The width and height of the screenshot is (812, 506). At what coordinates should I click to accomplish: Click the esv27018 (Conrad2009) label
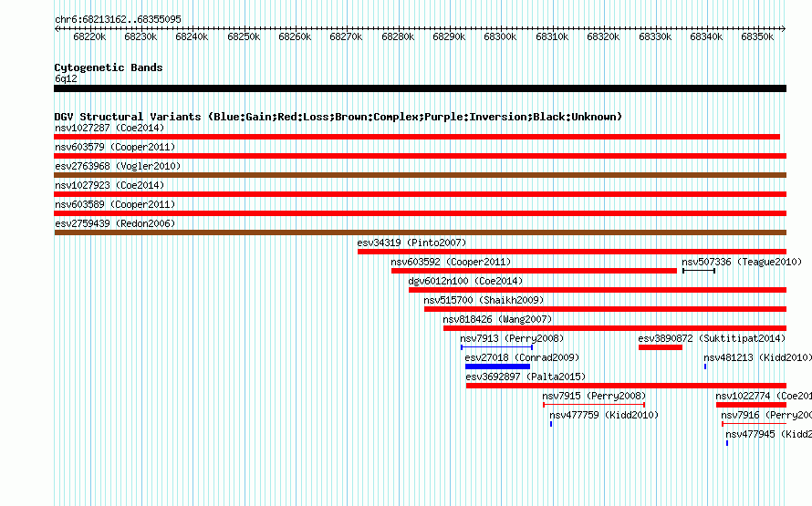[x=522, y=357]
